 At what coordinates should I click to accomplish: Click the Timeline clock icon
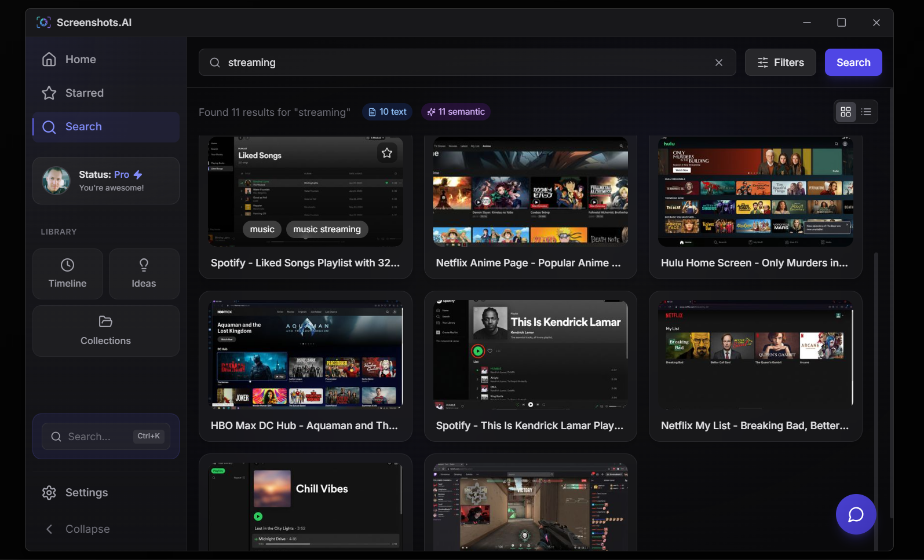68,265
